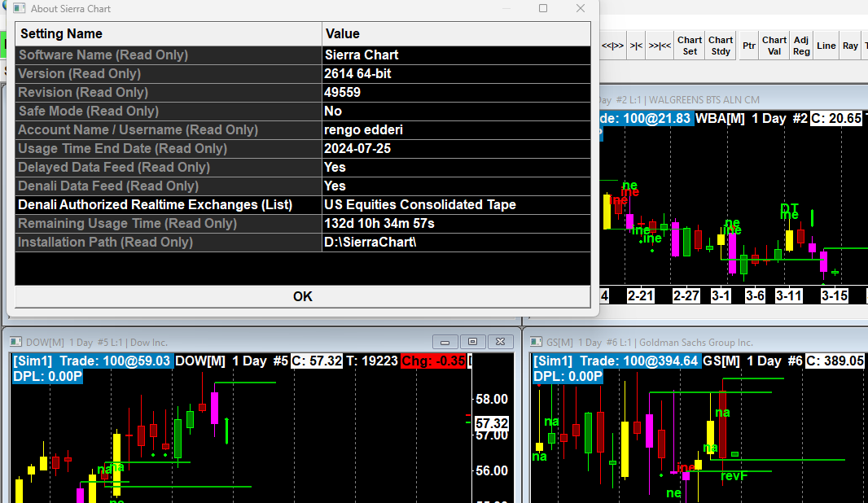Click the Denali Data Feed (Read Only) row
The width and height of the screenshot is (868, 503).
pos(302,186)
